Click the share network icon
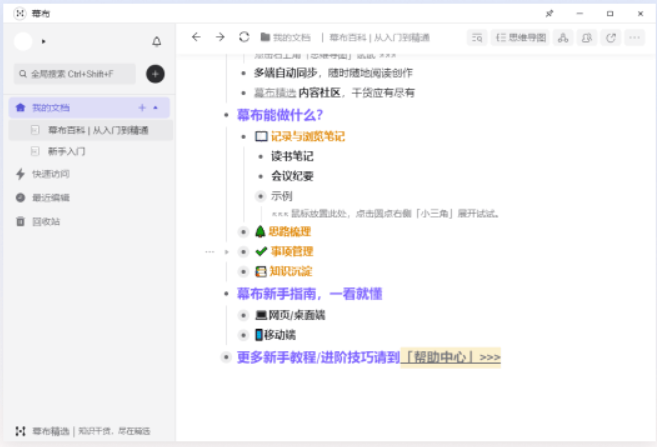The height and width of the screenshot is (447, 657). [563, 38]
